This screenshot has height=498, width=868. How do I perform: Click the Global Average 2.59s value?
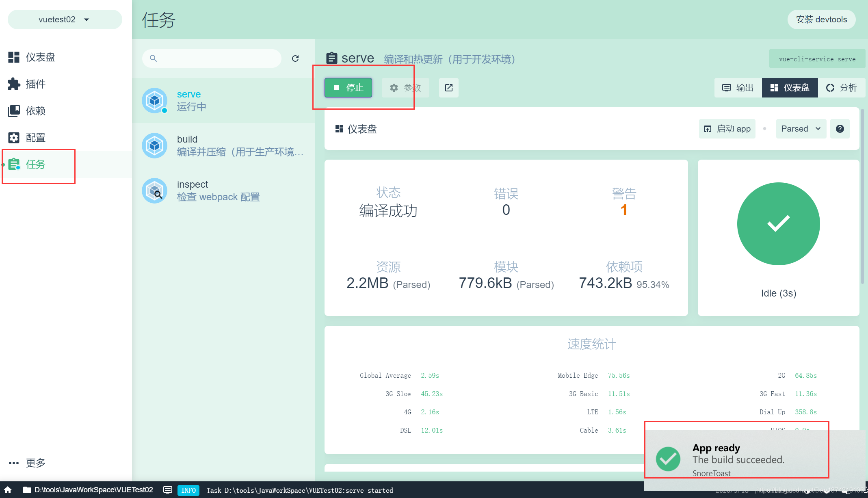(430, 375)
